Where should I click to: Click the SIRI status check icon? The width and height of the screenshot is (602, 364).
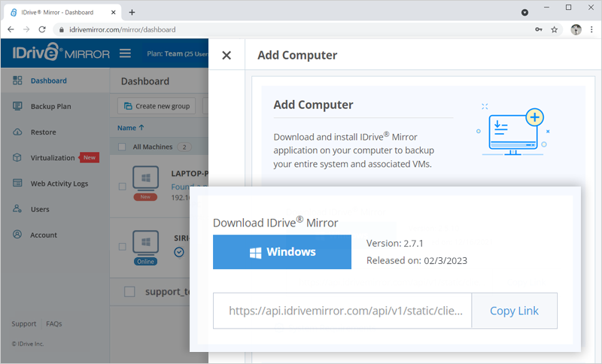[x=179, y=252]
